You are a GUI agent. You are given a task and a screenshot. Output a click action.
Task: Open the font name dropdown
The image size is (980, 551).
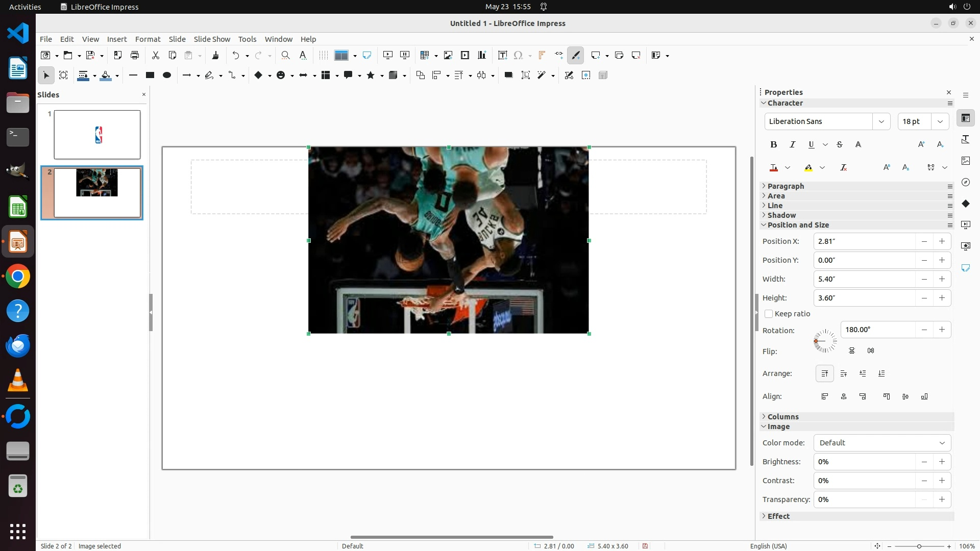tap(881, 122)
